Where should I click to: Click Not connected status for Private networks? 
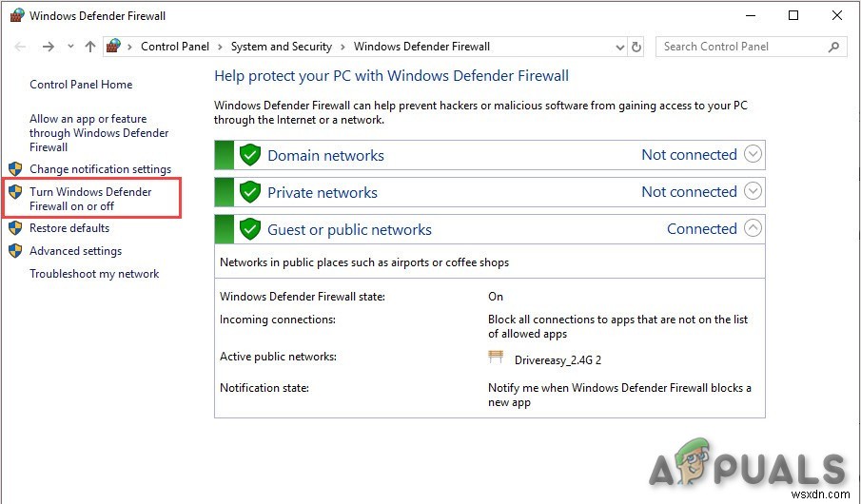coord(689,191)
